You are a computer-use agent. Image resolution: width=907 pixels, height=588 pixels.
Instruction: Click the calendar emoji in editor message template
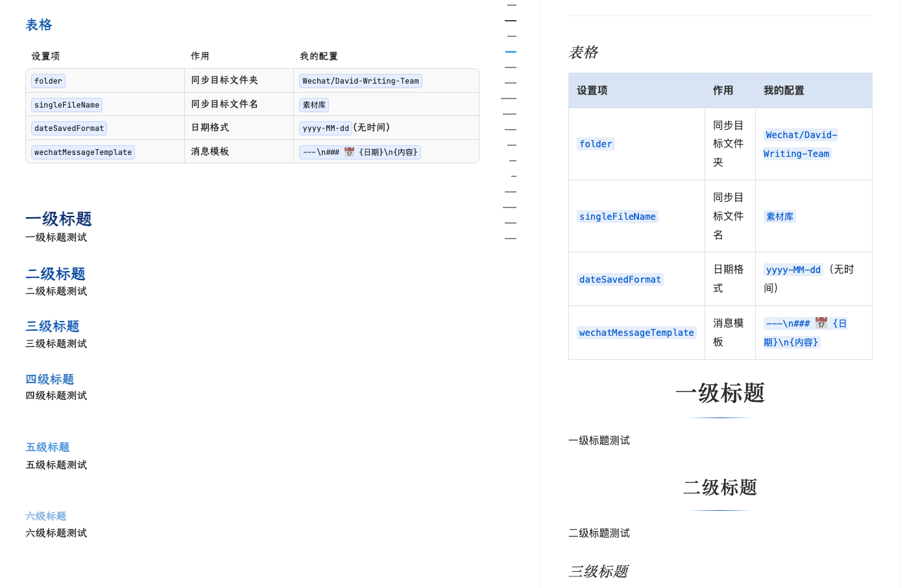click(348, 152)
